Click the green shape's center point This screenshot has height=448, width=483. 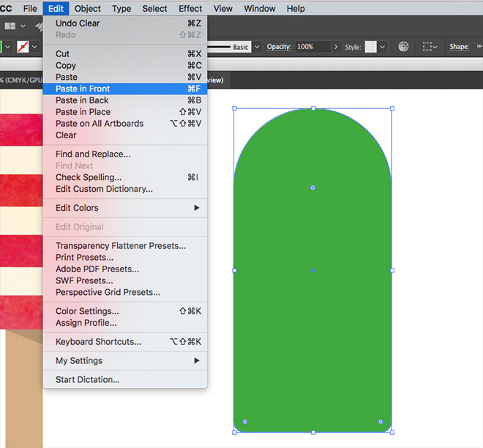pyautogui.click(x=312, y=271)
